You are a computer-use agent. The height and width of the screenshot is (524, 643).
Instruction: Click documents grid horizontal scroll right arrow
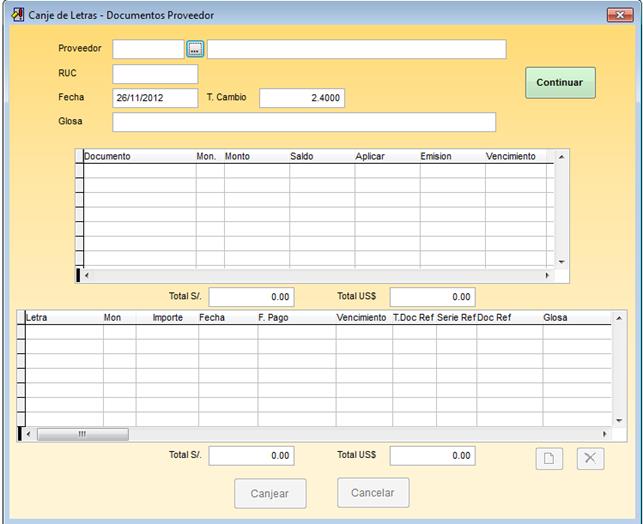[x=547, y=275]
